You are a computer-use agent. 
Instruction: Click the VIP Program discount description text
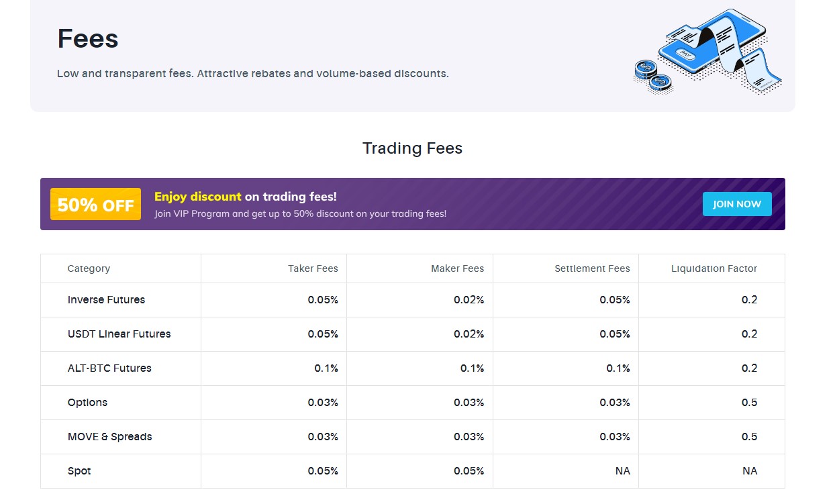click(301, 213)
